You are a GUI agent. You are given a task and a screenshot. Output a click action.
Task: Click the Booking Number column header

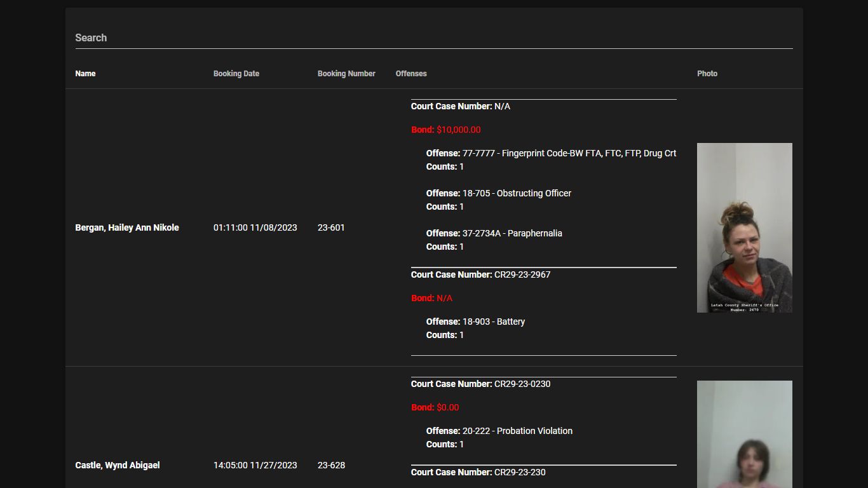tap(346, 74)
